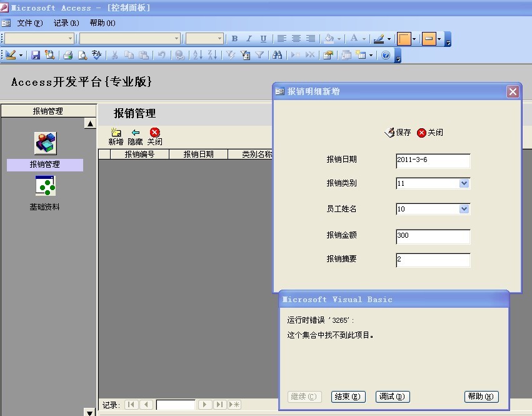Open the Properties icon
Screen dimensions: 532x416
[x=328, y=55]
